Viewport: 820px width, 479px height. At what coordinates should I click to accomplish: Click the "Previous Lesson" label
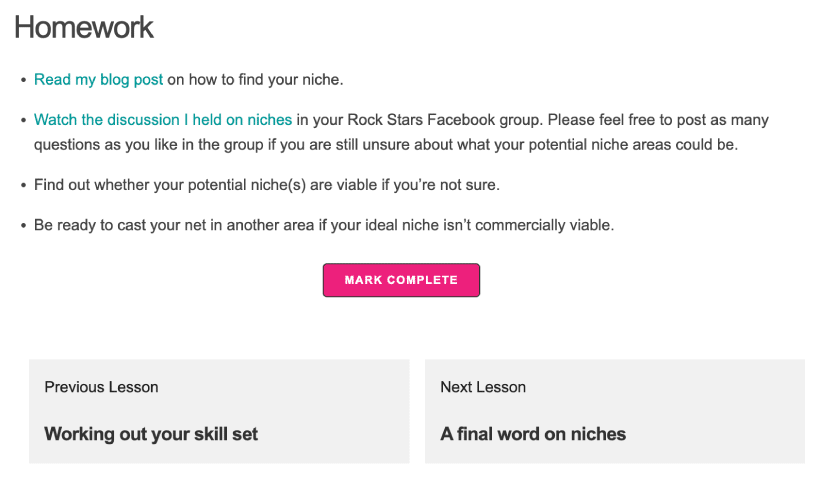(101, 387)
